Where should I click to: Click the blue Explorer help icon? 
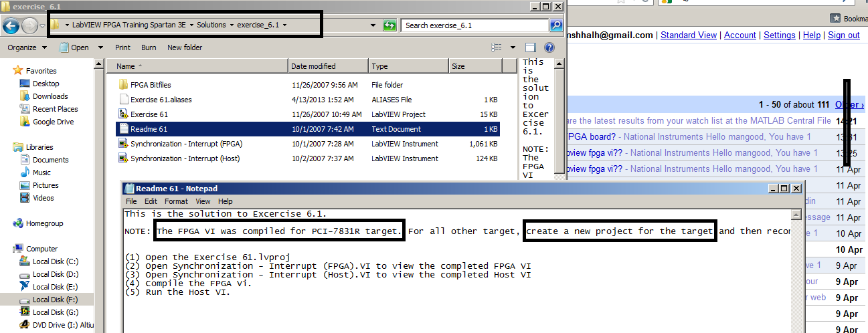549,47
